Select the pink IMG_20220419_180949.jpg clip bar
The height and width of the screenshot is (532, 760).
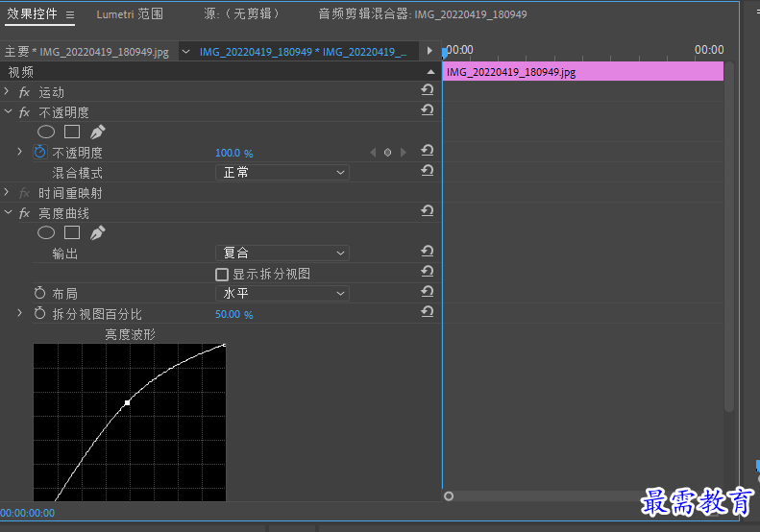pos(582,72)
